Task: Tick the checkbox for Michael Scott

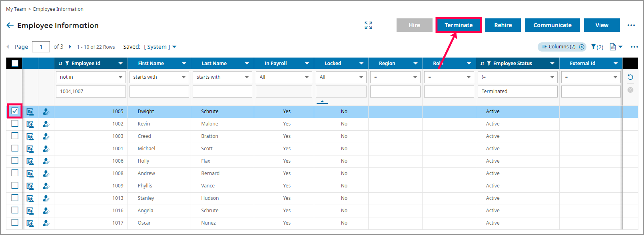Action: tap(15, 148)
